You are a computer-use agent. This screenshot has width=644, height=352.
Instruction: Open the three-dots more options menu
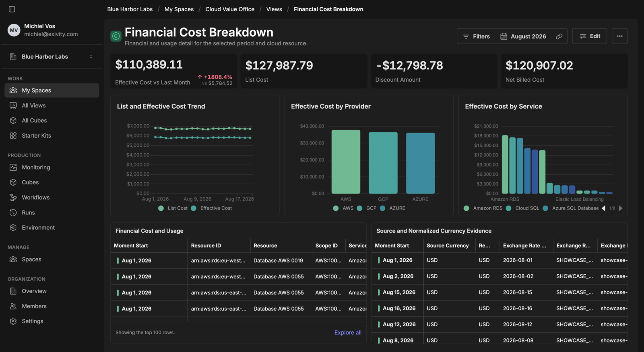coord(620,36)
